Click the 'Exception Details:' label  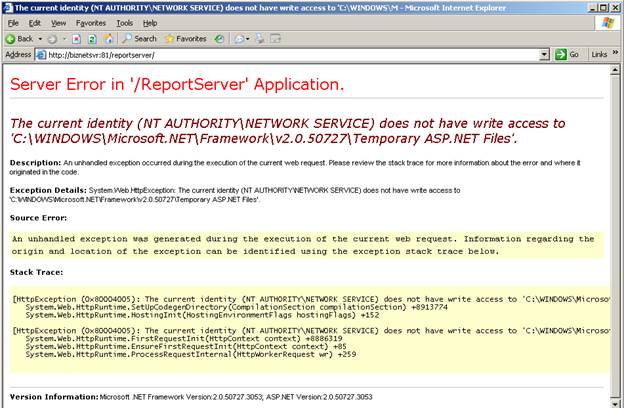click(48, 190)
